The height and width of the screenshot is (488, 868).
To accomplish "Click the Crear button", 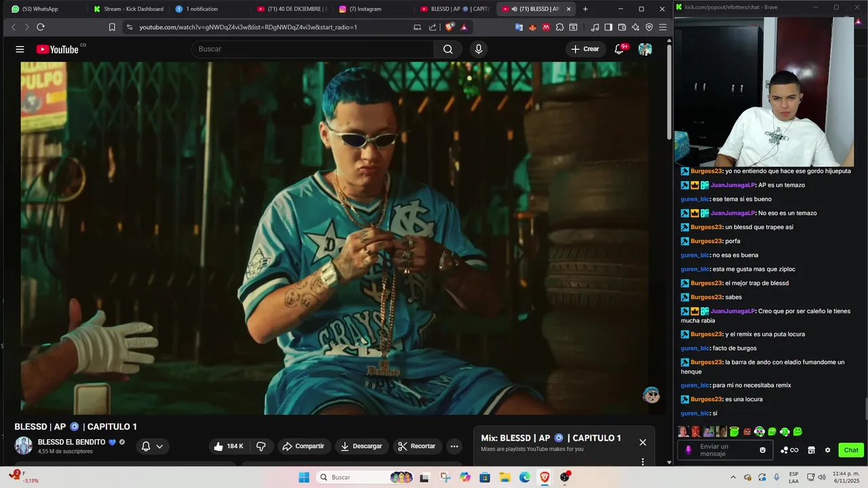I will (585, 49).
